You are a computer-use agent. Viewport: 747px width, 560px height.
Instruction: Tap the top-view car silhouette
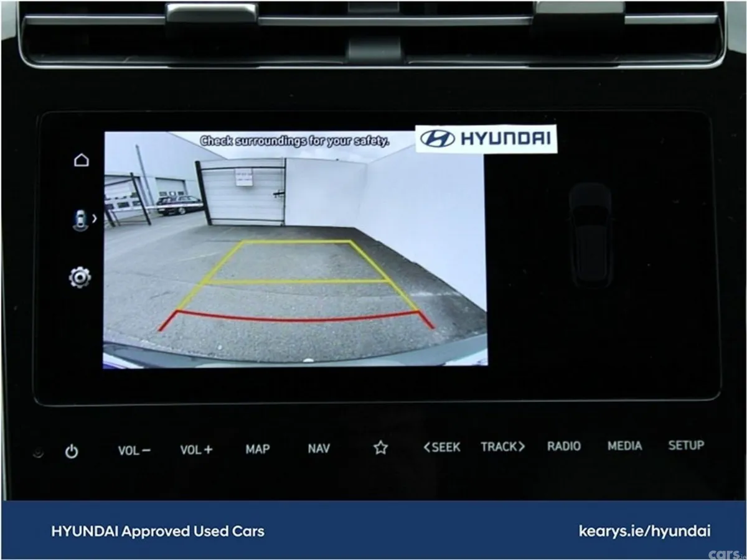click(x=591, y=234)
